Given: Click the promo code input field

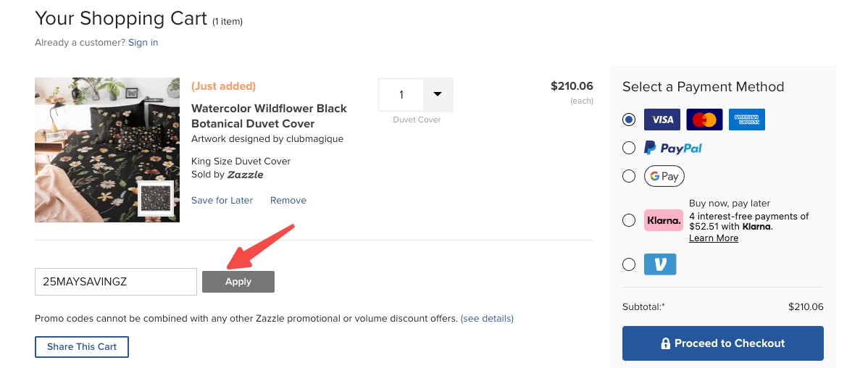Looking at the screenshot, I should click(116, 282).
